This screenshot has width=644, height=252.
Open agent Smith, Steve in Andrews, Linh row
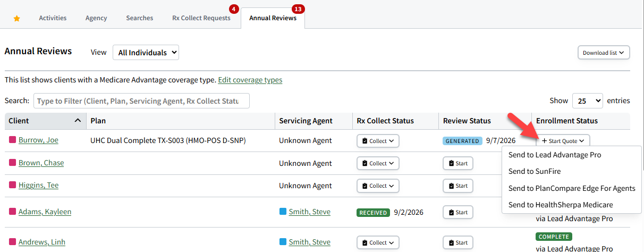(309, 242)
